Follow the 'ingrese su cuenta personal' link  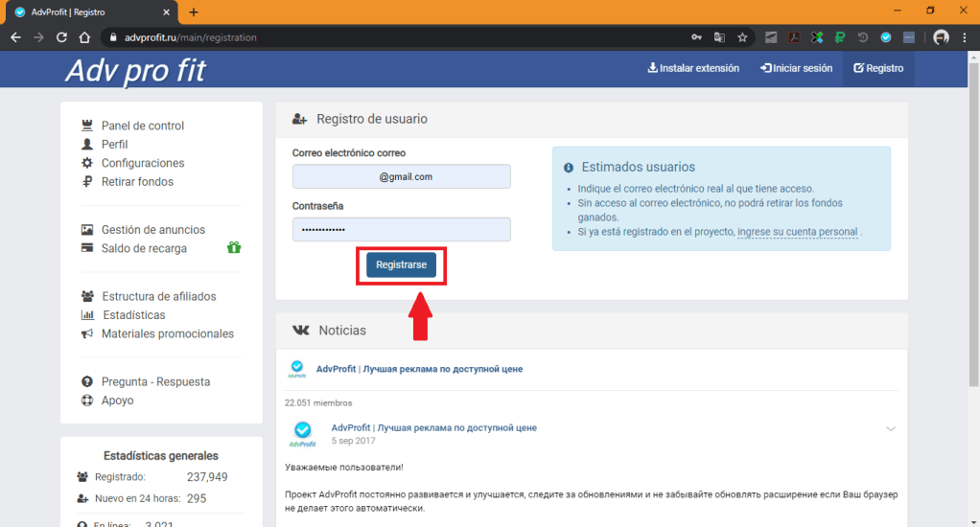coord(797,232)
